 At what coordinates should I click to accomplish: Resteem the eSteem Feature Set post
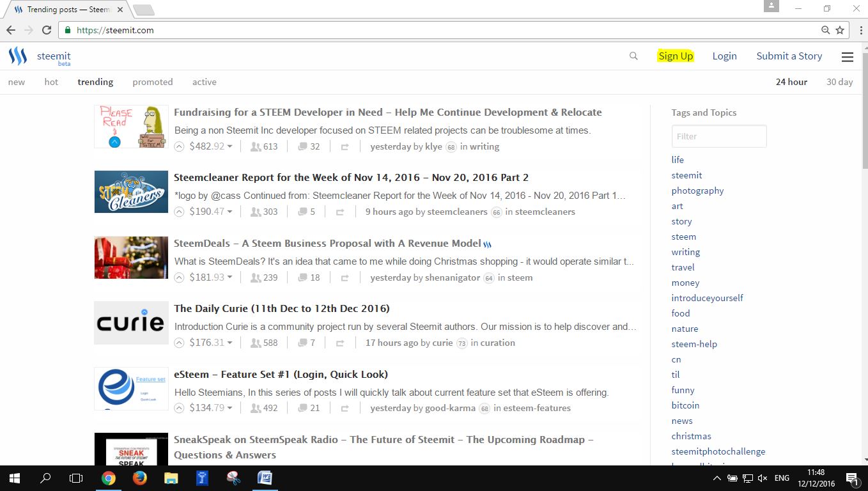coord(345,409)
